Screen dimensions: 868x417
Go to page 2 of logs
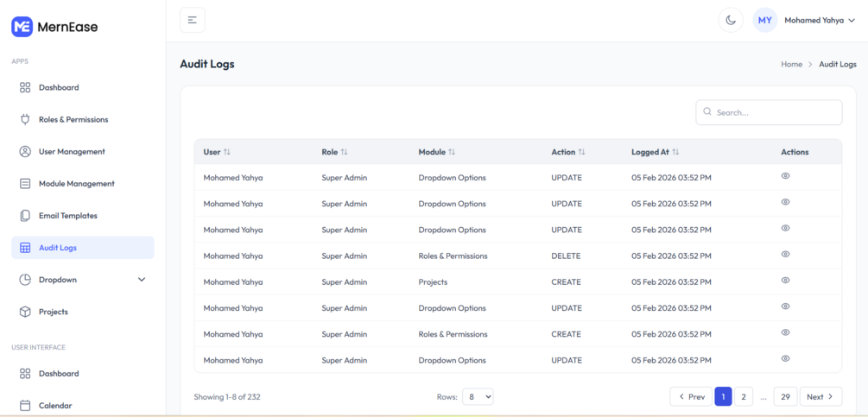(744, 396)
